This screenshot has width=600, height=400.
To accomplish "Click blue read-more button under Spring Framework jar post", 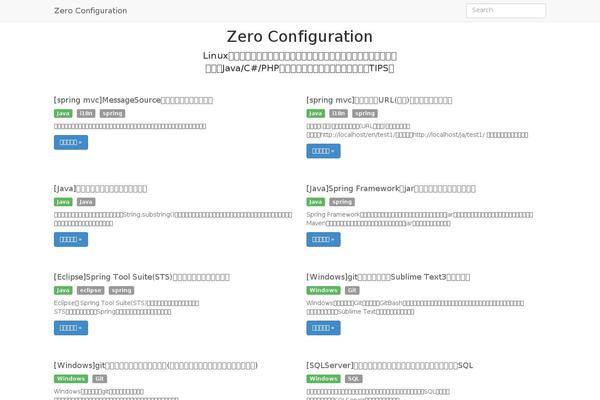I will (323, 240).
